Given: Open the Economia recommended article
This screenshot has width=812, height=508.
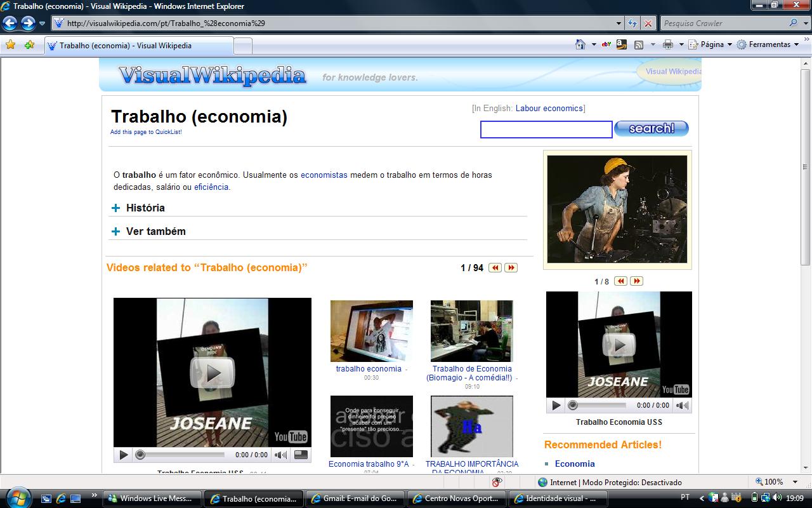Looking at the screenshot, I should pos(575,464).
